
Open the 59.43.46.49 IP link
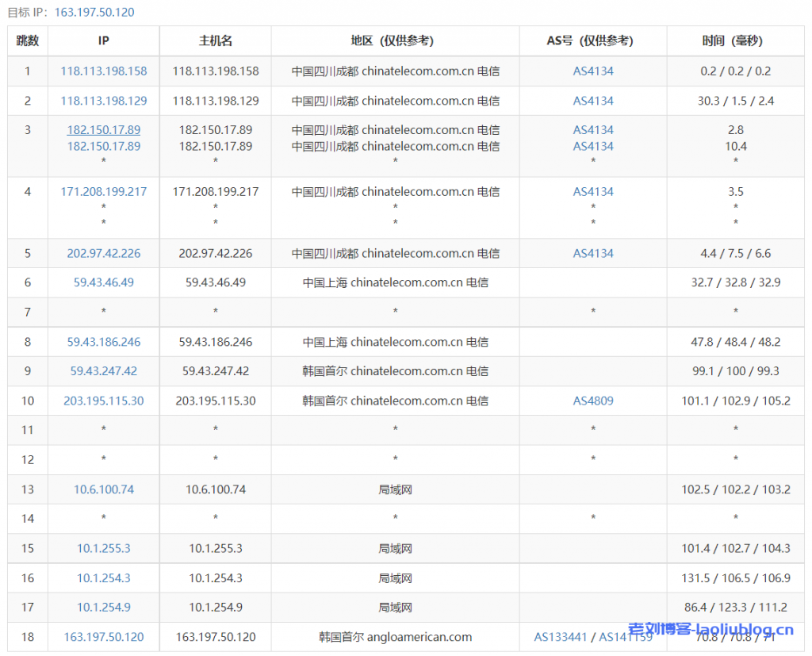pyautogui.click(x=104, y=282)
